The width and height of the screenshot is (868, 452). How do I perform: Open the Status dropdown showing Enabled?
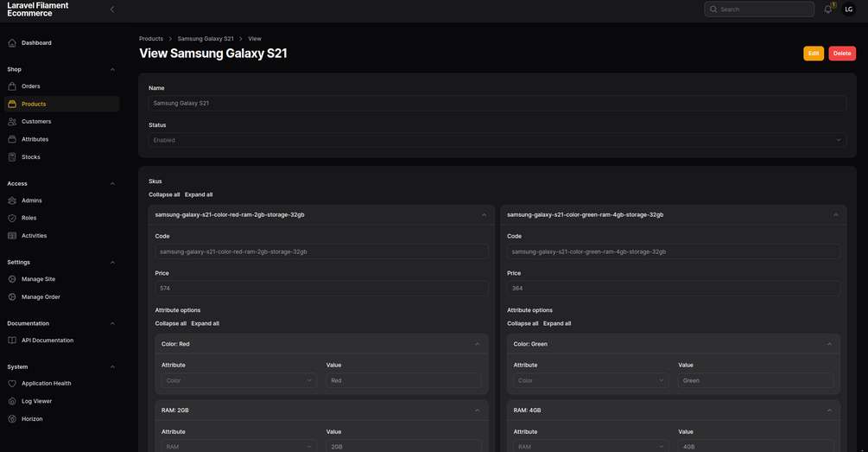497,140
